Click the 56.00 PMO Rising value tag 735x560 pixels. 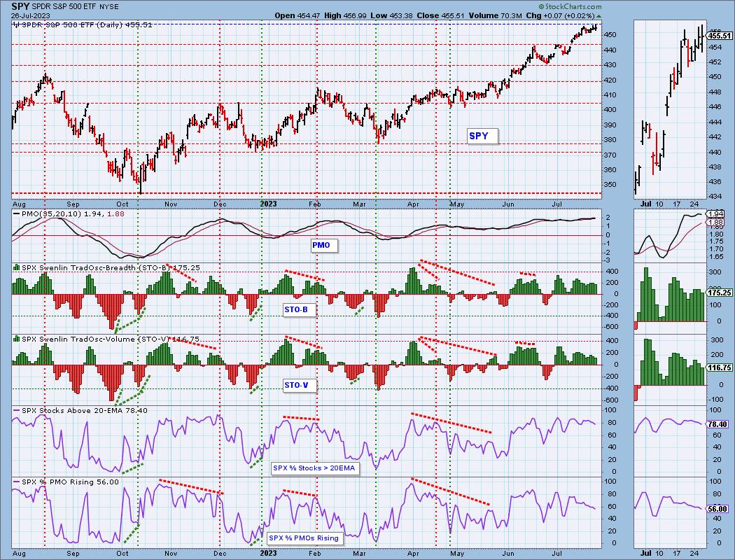[x=719, y=509]
